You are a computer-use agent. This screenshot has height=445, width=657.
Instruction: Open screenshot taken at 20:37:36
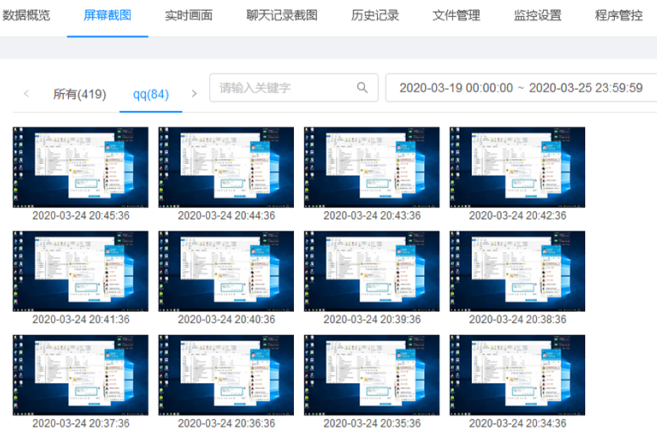80,375
